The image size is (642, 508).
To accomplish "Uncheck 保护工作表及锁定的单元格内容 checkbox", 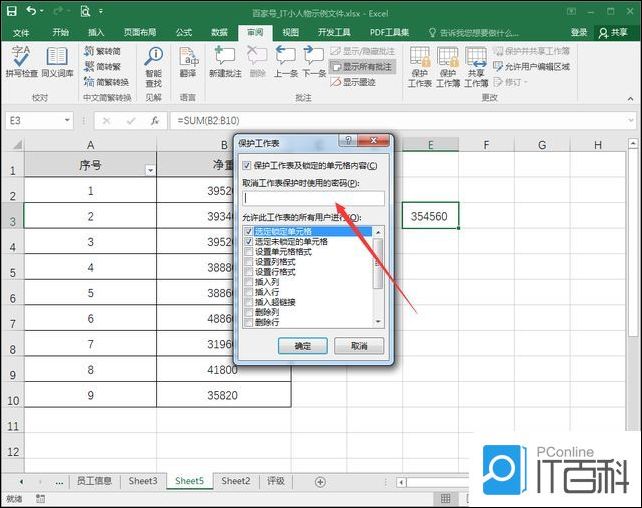I will [x=248, y=165].
